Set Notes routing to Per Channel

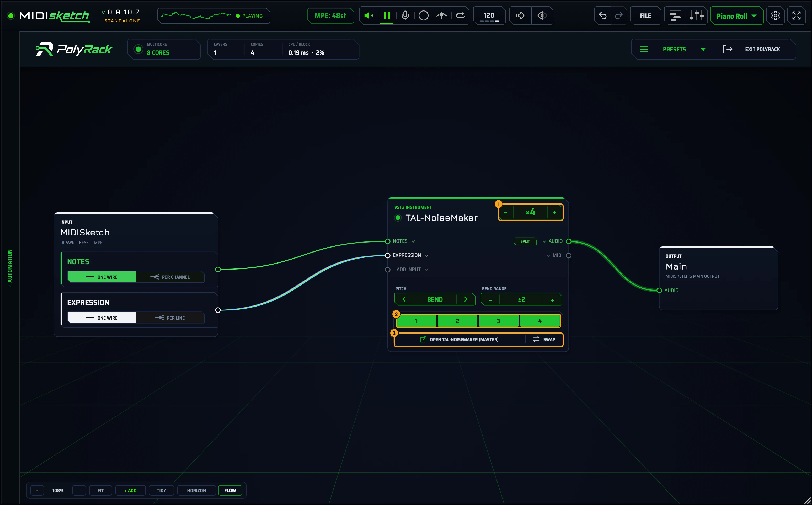tap(170, 277)
